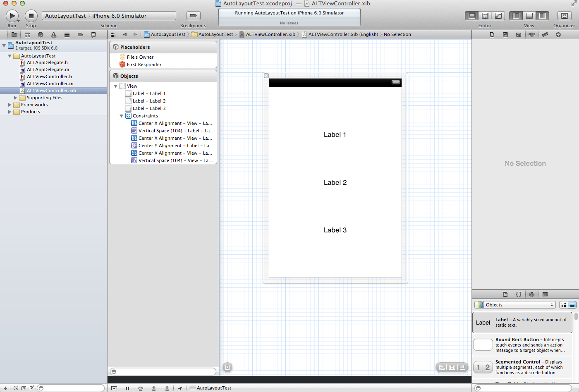Expand the Products group

point(10,112)
